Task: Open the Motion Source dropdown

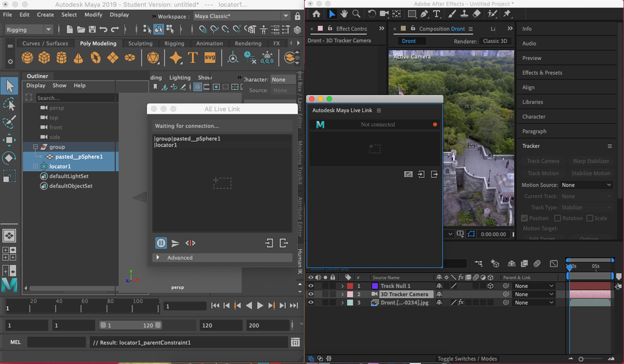Action: pyautogui.click(x=586, y=185)
